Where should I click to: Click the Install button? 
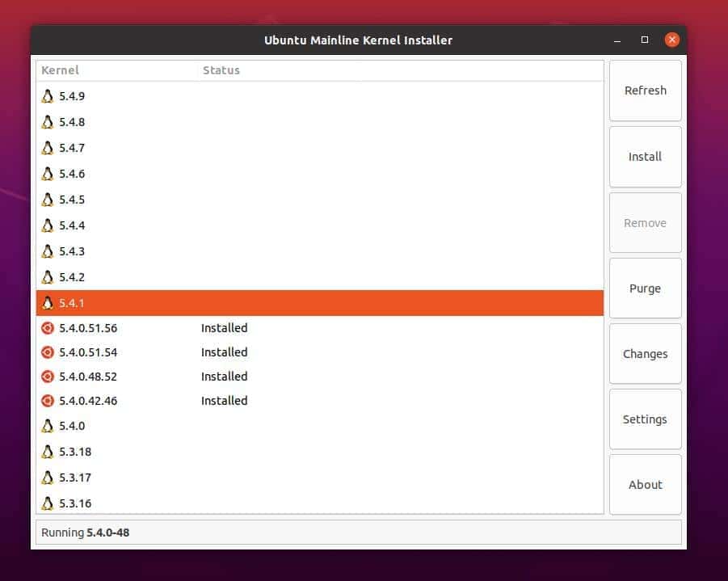click(646, 157)
